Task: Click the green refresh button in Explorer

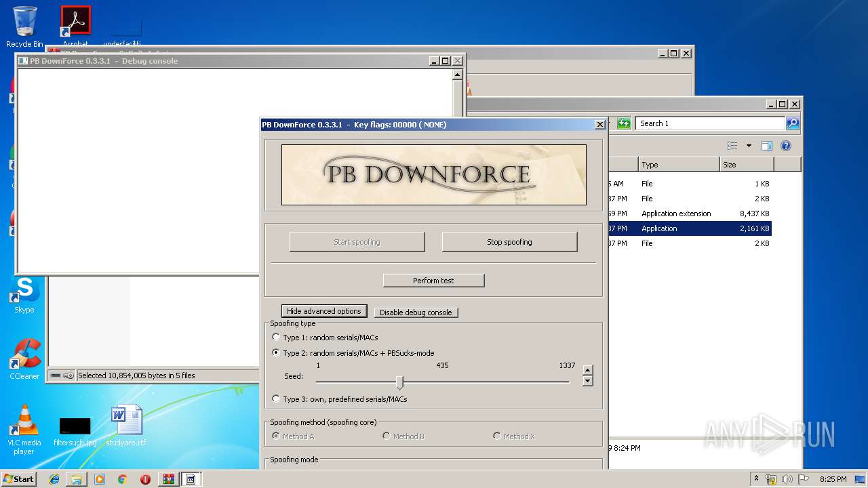Action: click(624, 123)
